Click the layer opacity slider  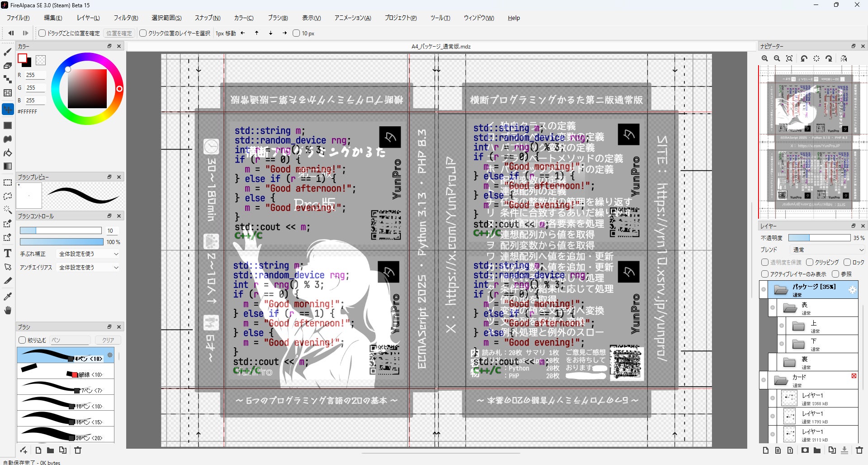(819, 238)
